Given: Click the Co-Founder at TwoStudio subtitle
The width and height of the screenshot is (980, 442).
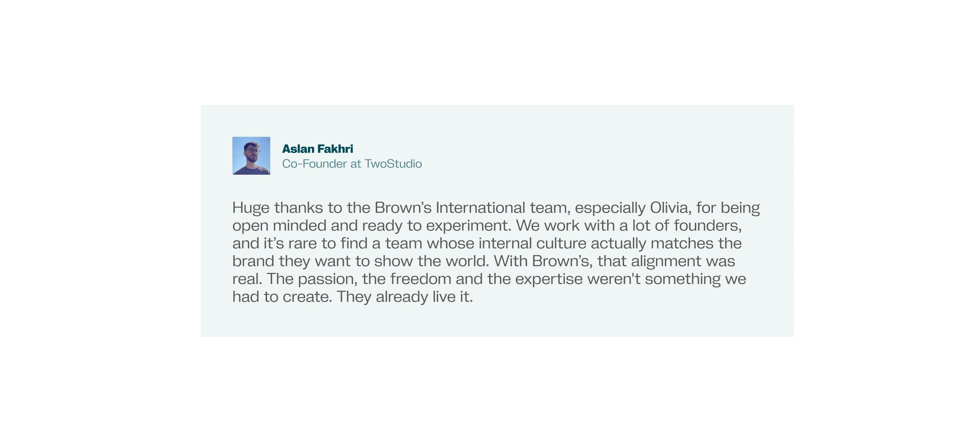Looking at the screenshot, I should click(352, 163).
